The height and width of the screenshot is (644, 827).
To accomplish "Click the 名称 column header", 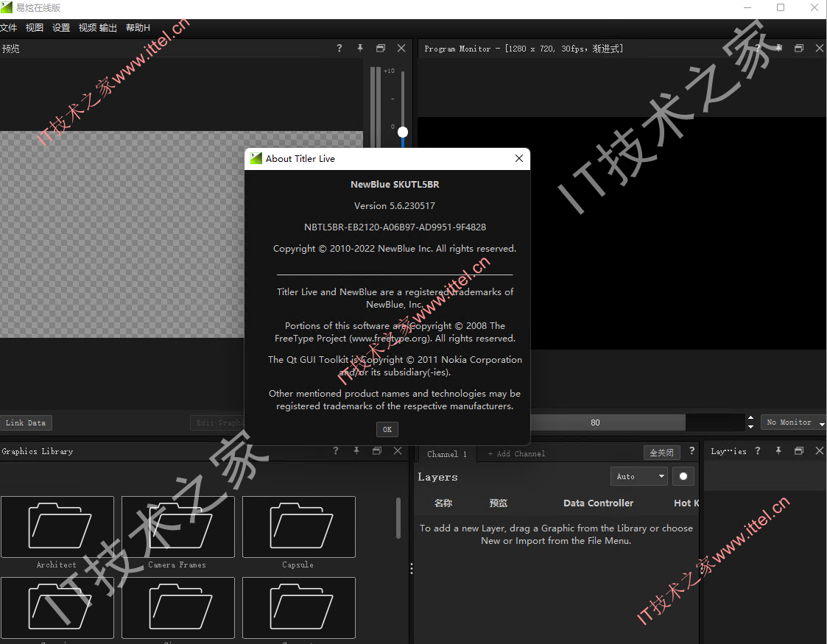I will click(443, 503).
